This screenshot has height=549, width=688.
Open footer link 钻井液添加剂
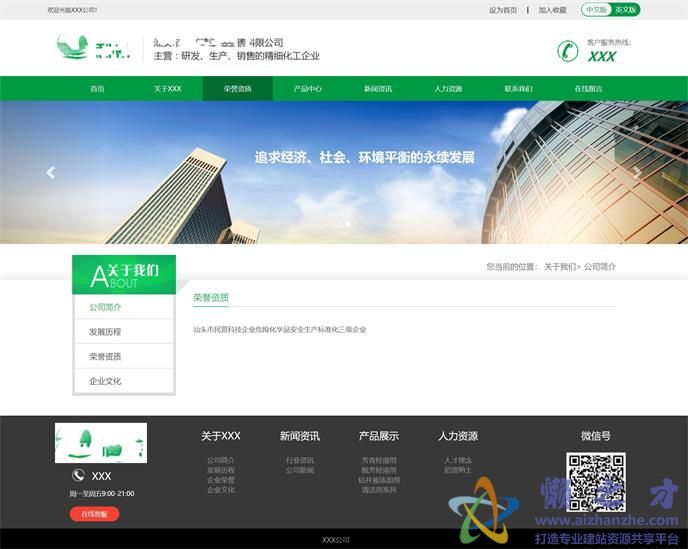(x=379, y=480)
